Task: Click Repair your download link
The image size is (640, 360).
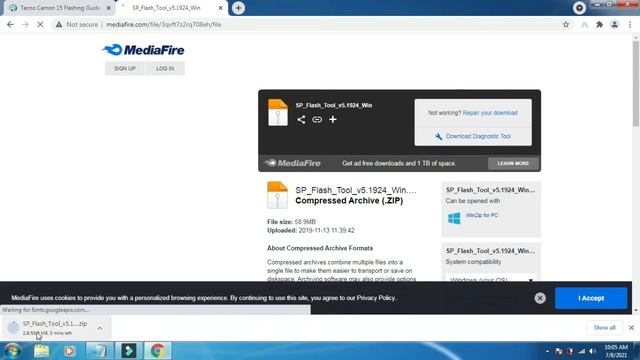Action: click(x=490, y=113)
